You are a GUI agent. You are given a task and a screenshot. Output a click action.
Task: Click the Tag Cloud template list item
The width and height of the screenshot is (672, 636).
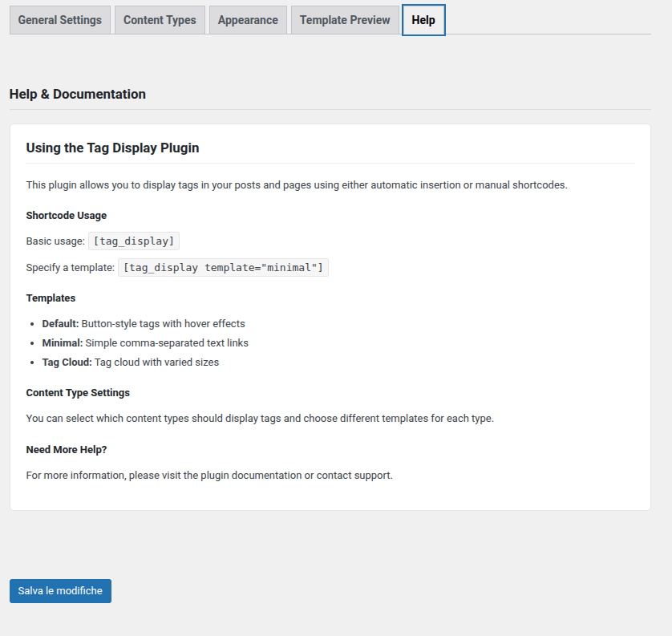click(130, 363)
